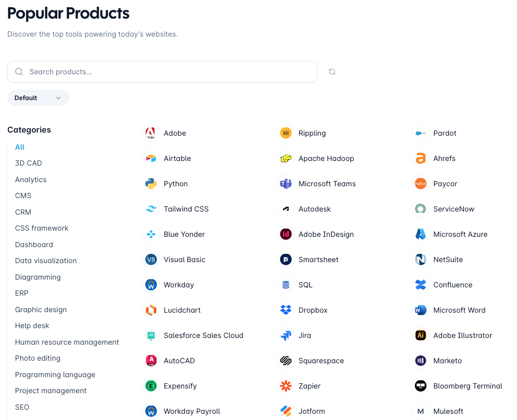
Task: Open the NetSuite product link
Action: point(448,260)
